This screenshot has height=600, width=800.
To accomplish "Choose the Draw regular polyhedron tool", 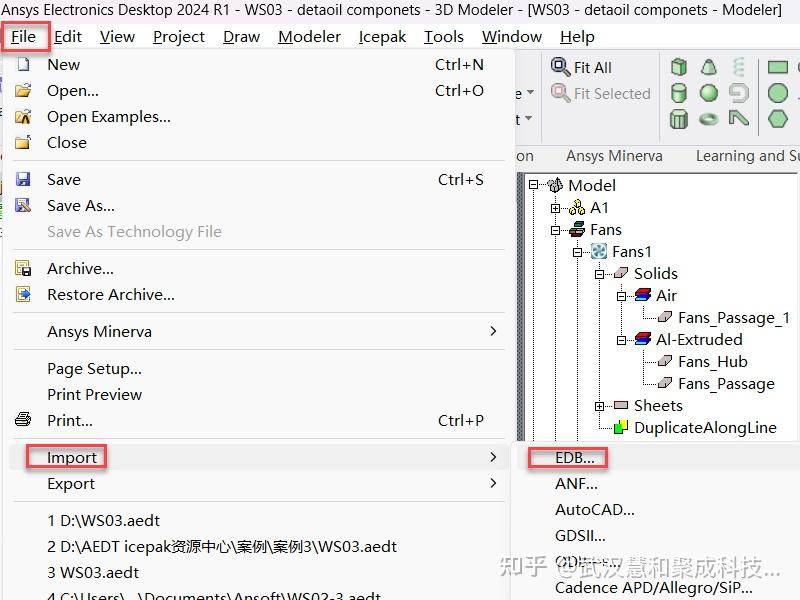I will (x=679, y=119).
